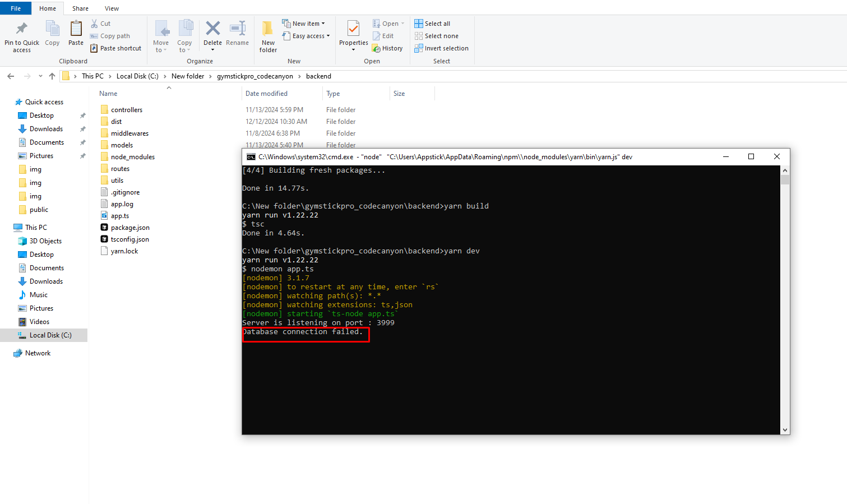This screenshot has height=504, width=847.
Task: Select Network in the navigation pane
Action: 38,353
